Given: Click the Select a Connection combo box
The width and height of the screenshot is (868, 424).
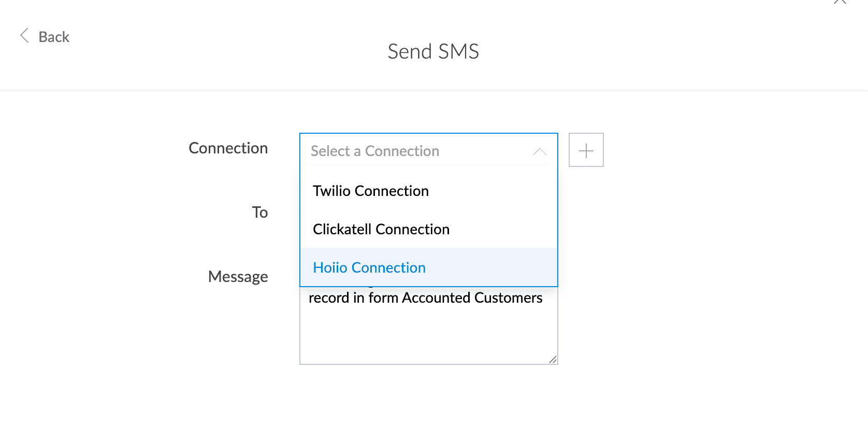Looking at the screenshot, I should 428,151.
